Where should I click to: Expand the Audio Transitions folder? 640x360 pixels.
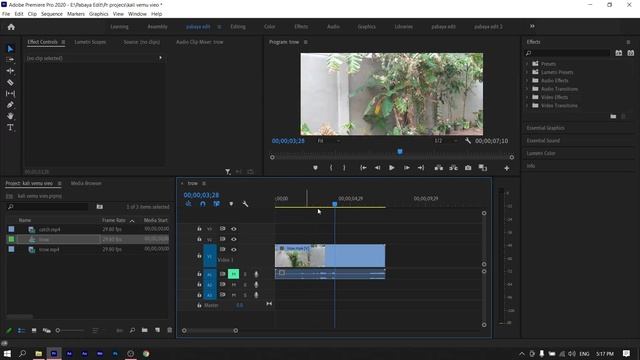(x=527, y=89)
